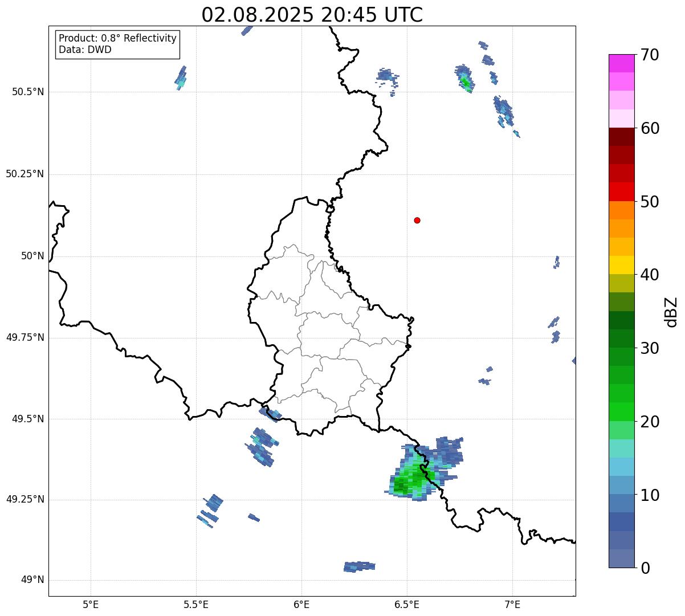Pick the dark maroon colorbar segment below 60
685x616 pixels.
click(622, 137)
